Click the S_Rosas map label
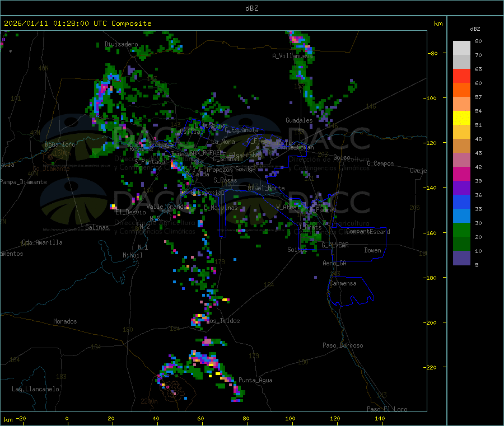504x426 pixels. tap(225, 180)
